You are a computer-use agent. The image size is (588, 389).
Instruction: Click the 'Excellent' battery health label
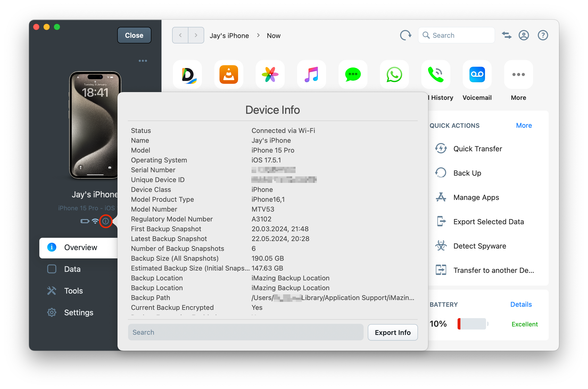pyautogui.click(x=525, y=324)
